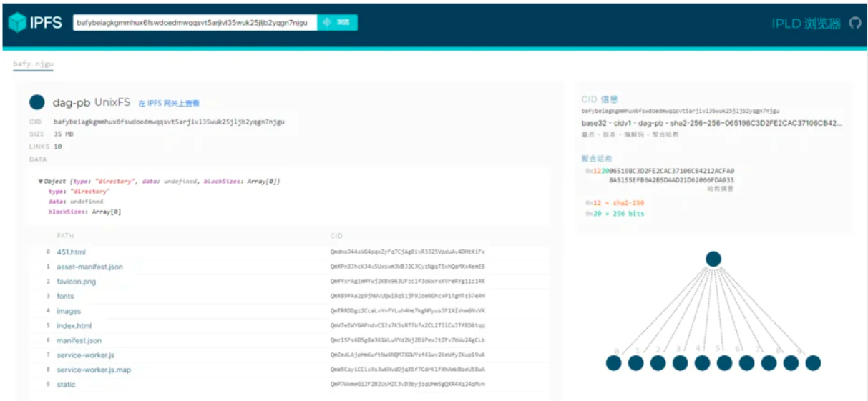Click the LINKS count value 10
The height and width of the screenshot is (401, 868).
pos(58,147)
